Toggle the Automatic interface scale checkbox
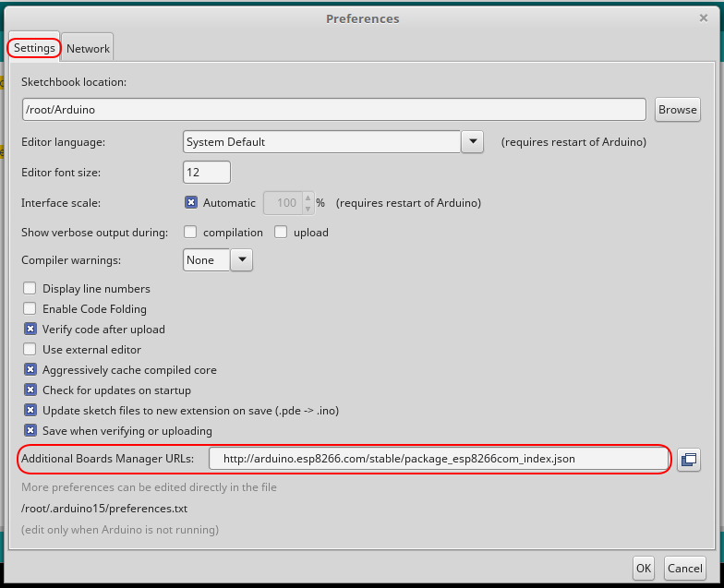 (x=190, y=203)
